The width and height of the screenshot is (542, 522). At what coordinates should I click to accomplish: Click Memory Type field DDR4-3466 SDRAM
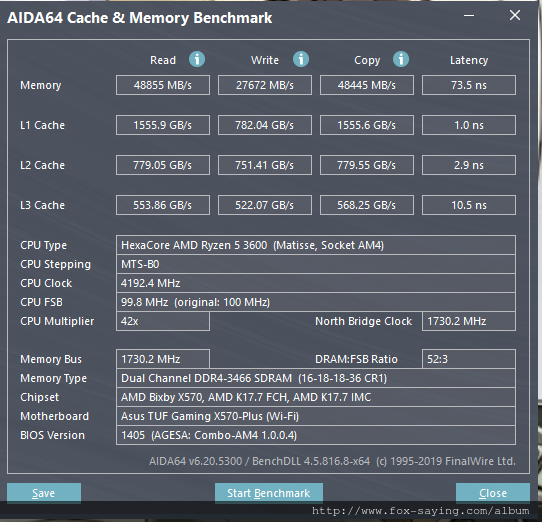point(316,378)
